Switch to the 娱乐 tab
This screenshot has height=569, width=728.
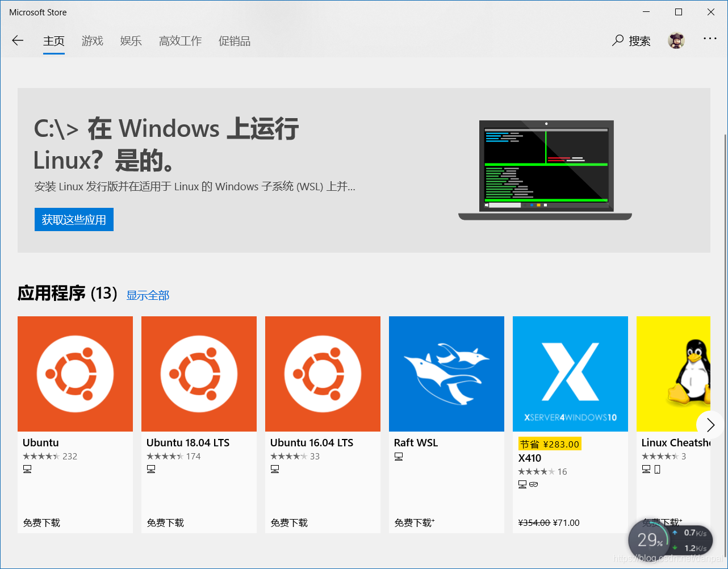131,41
